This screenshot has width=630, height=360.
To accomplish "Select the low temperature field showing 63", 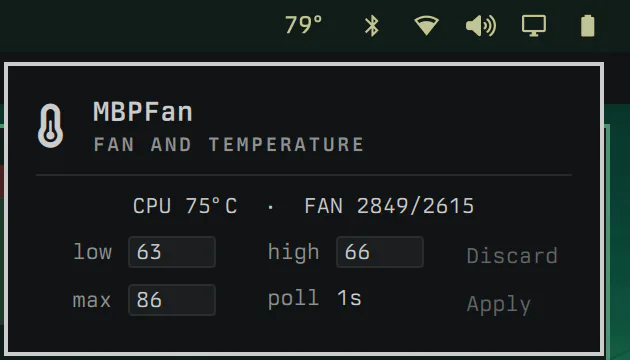I will [172, 252].
